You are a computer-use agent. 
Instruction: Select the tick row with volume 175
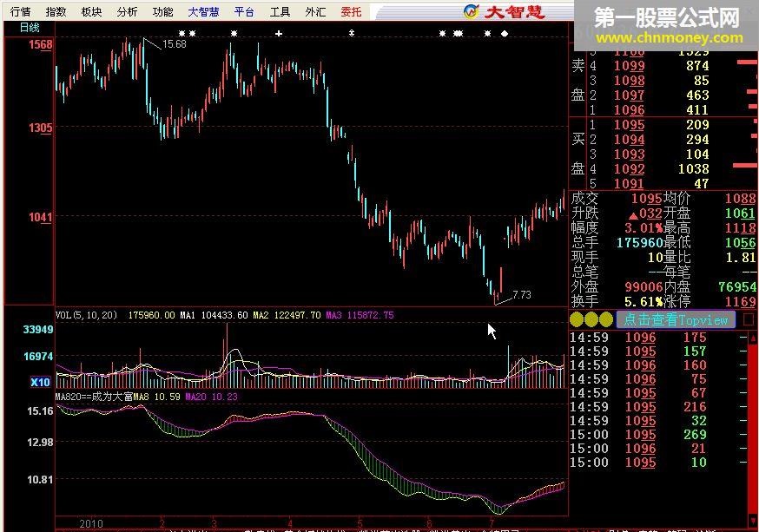click(x=658, y=338)
